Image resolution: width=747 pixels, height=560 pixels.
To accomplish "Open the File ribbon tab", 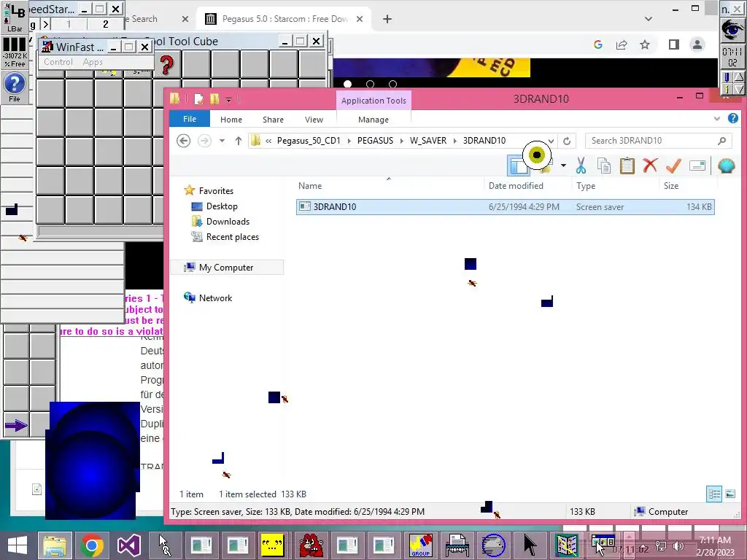I will [x=190, y=119].
